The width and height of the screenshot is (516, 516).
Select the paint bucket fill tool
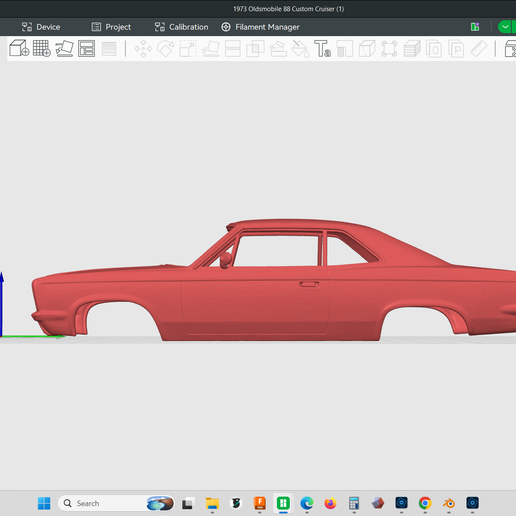tap(300, 49)
